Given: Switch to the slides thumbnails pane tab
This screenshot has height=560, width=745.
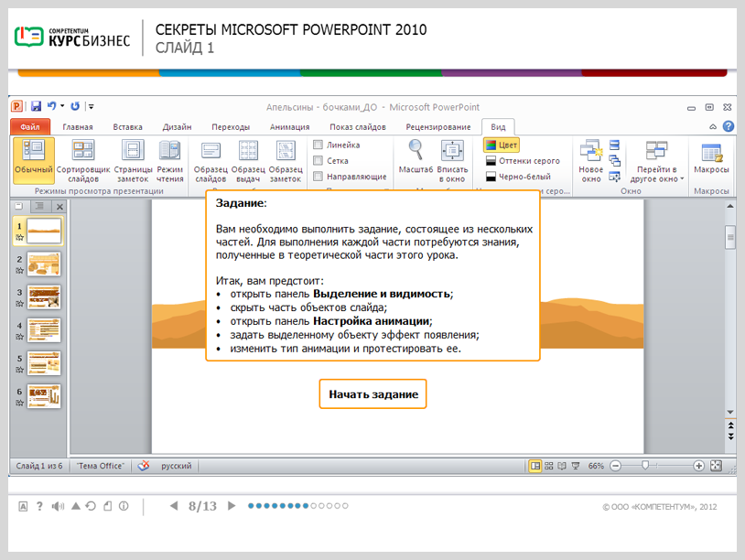Looking at the screenshot, I should [x=19, y=206].
